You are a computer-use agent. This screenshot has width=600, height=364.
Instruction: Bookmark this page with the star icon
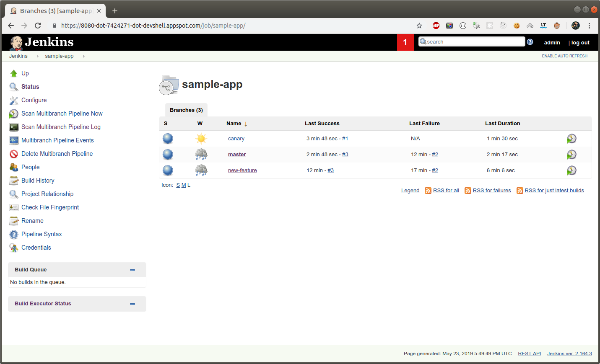coord(419,26)
